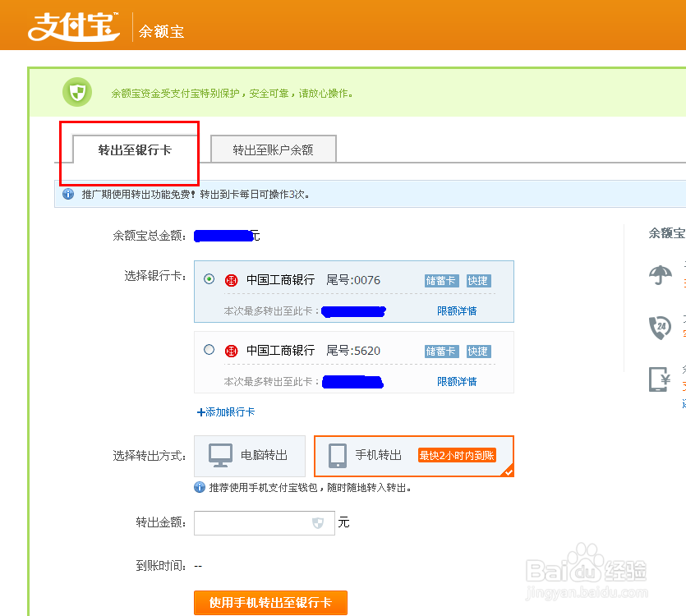Click the 余额宝总金额 label
This screenshot has height=616, width=686.
[150, 236]
